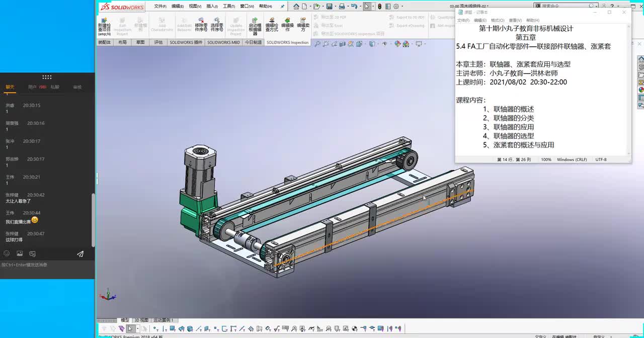This screenshot has width=644, height=338.
Task: Click the New document icon
Action: (304, 6)
